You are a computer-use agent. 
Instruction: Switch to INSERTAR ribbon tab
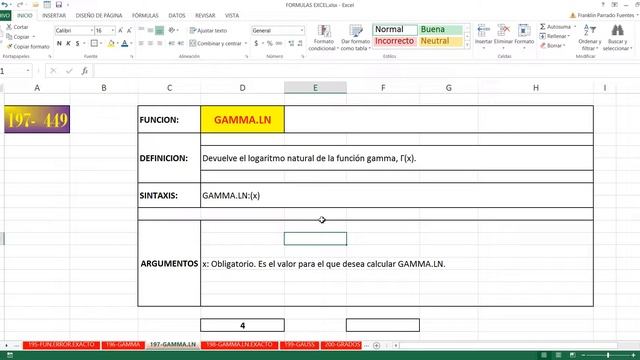54,16
